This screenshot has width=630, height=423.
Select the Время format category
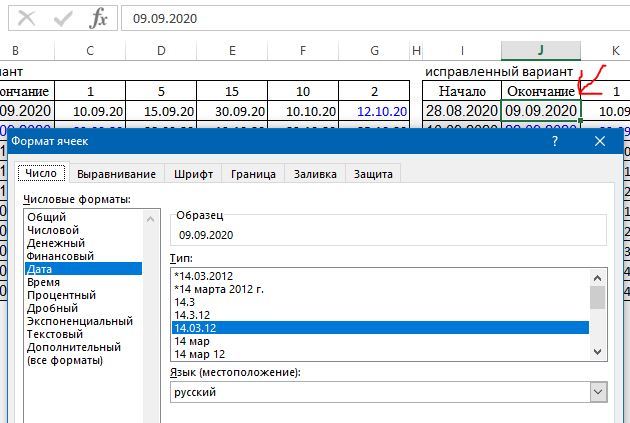pyautogui.click(x=43, y=282)
